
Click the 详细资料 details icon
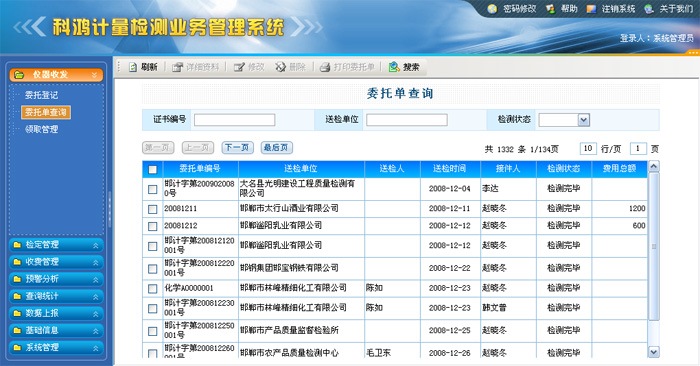178,67
